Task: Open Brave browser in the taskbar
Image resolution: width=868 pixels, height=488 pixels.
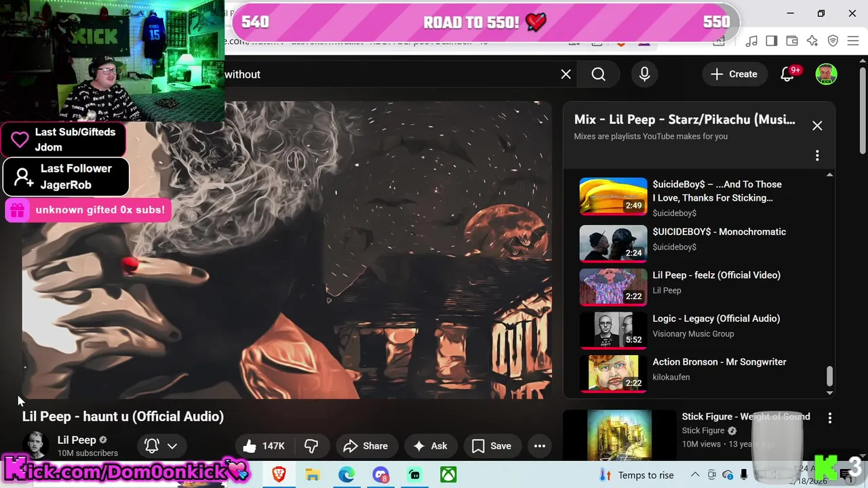Action: [279, 474]
